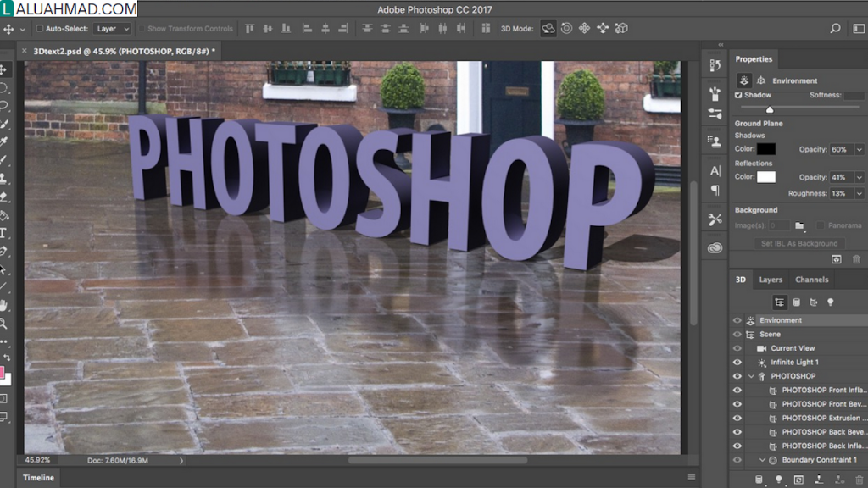Open Roughness 13% dropdown arrow

point(860,194)
